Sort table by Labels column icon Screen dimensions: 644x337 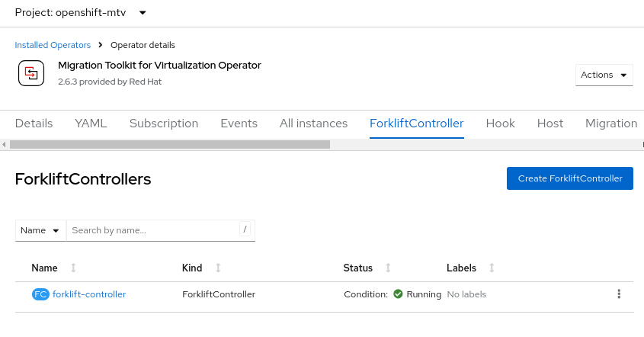(492, 268)
